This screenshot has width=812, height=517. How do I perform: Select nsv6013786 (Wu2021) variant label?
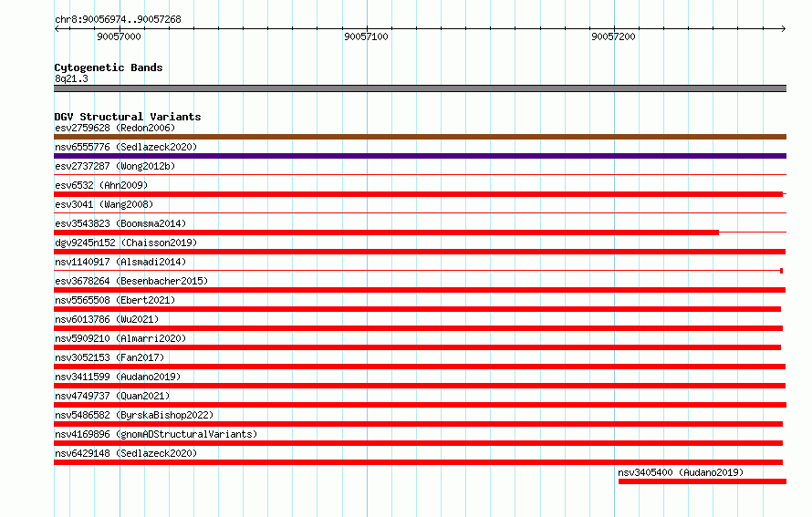(107, 319)
